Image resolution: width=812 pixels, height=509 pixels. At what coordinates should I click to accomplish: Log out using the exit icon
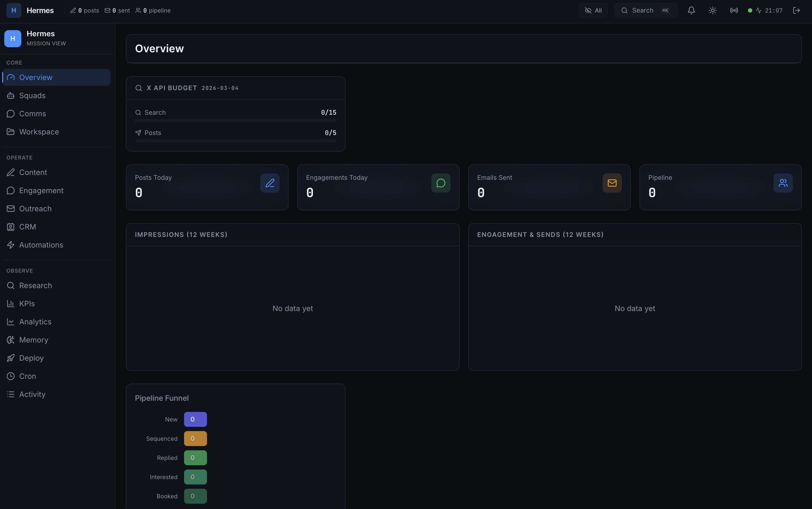tap(796, 10)
